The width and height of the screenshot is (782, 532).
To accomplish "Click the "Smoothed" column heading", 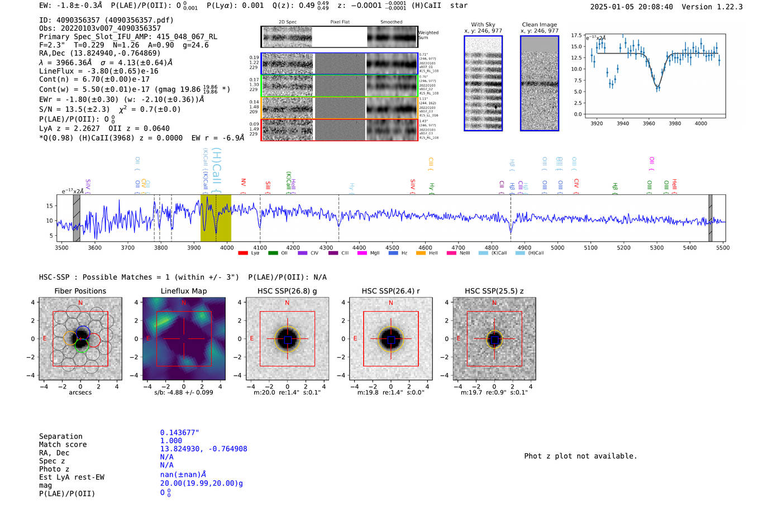I will 391,22.
